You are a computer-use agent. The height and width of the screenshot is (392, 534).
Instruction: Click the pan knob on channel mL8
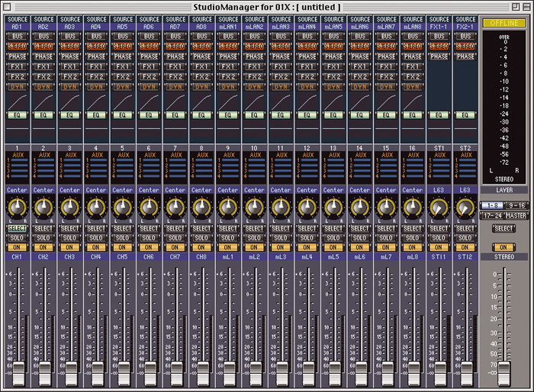413,208
